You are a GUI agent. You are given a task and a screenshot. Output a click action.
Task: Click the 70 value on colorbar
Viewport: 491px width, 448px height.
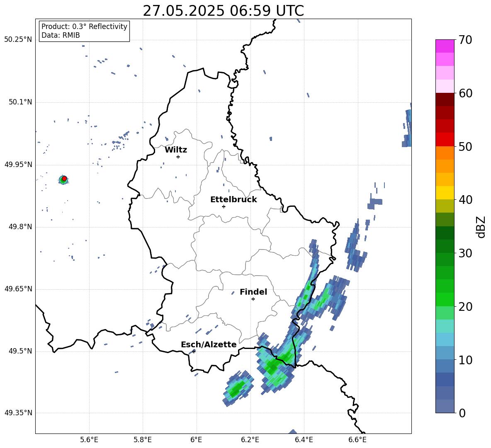tap(465, 40)
